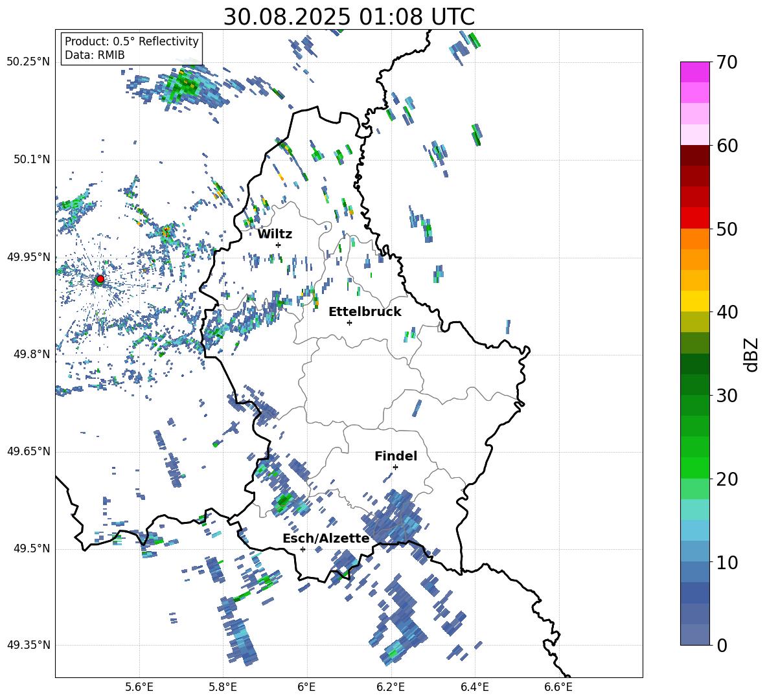Click the 50.1°N latitude label
This screenshot has width=767, height=700.
point(32,159)
